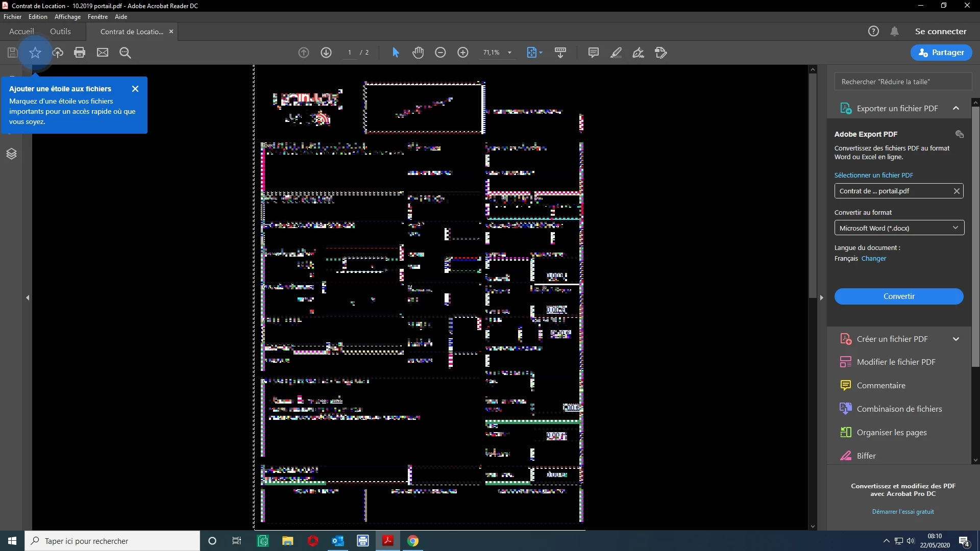Open the zoom level dropdown
This screenshot has width=980, height=551.
[x=509, y=53]
